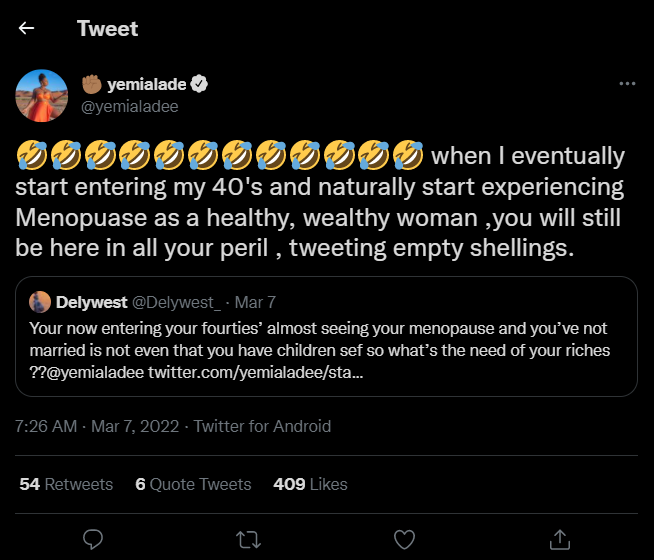Click the verified badge next to yemialade
Image resolution: width=654 pixels, height=560 pixels.
199,84
